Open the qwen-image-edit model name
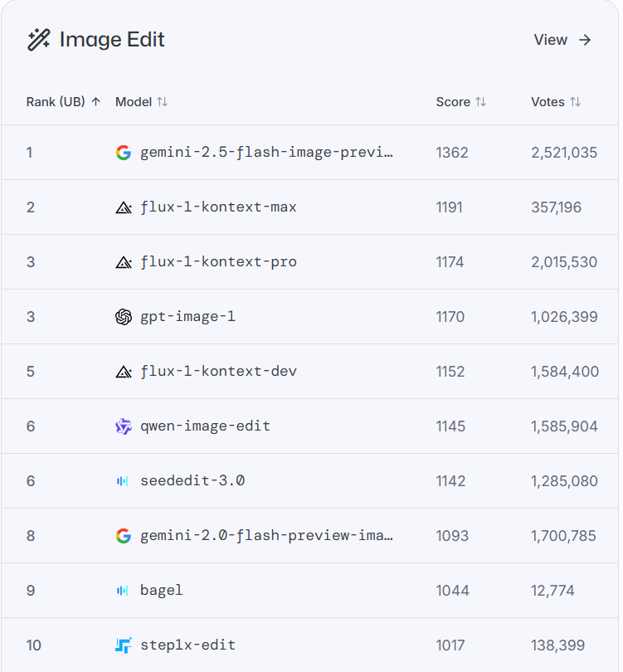The image size is (623, 672). coord(205,426)
